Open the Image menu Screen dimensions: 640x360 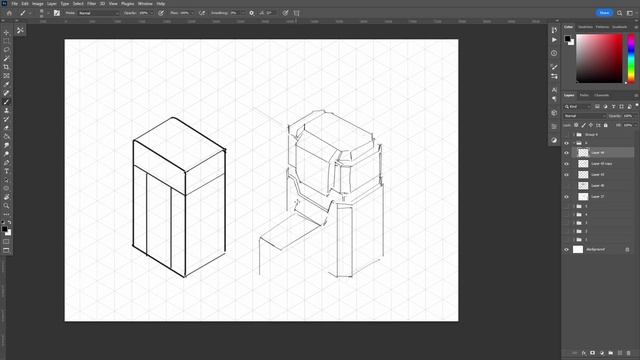(38, 4)
